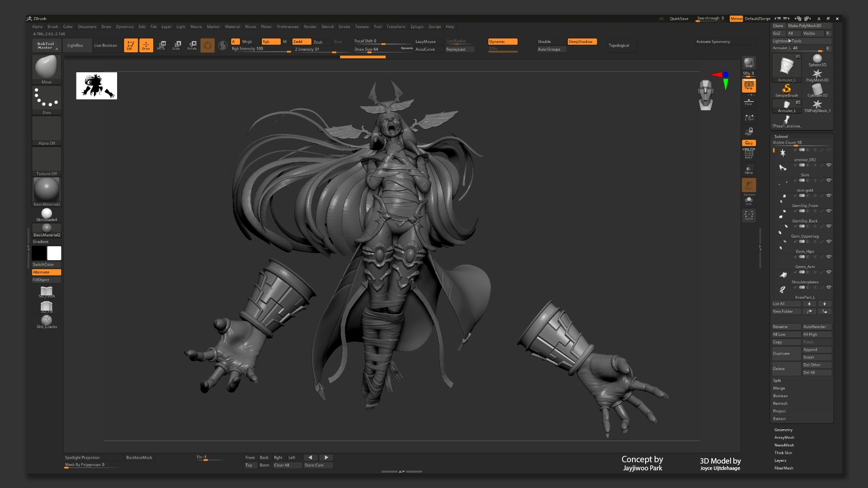Activate the Edit mode button

click(x=131, y=45)
